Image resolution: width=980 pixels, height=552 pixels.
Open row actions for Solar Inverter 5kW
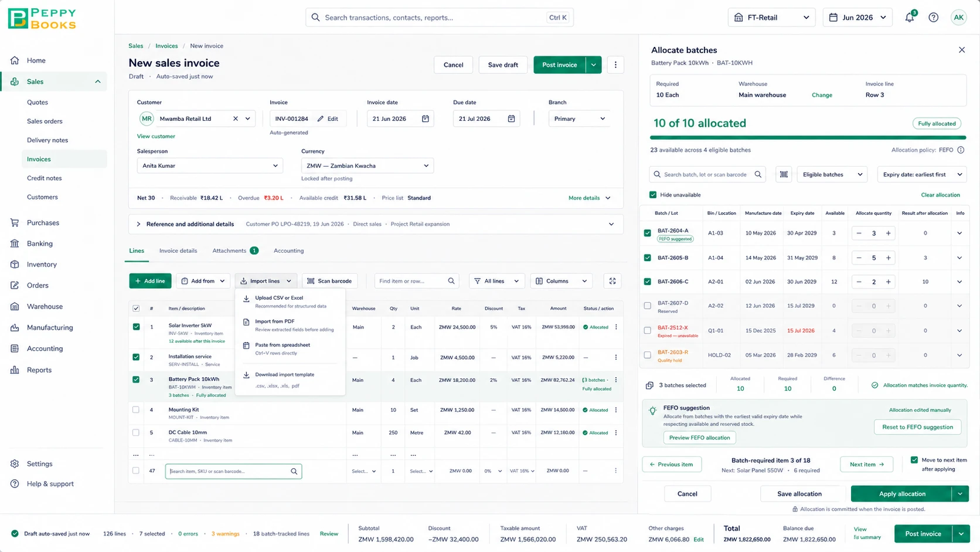coord(616,327)
